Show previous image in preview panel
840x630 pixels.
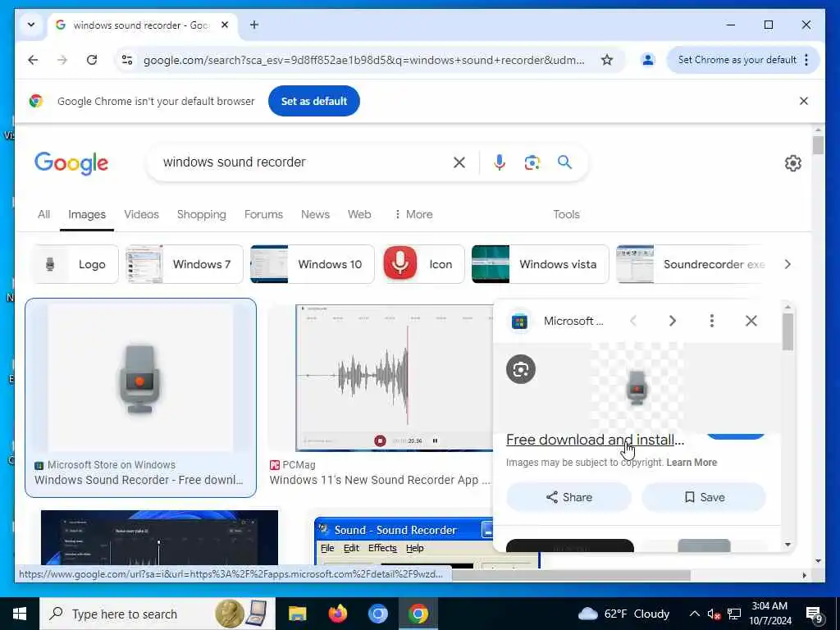point(633,321)
